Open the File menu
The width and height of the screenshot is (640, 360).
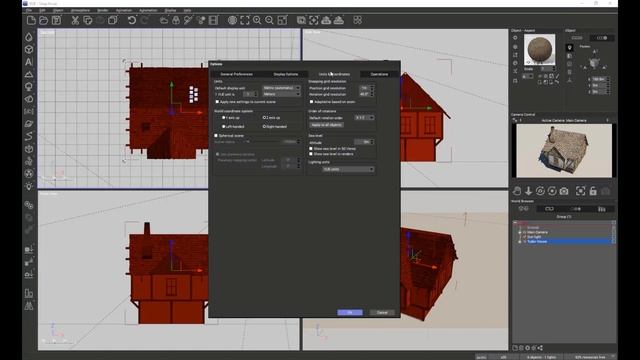coord(29,10)
